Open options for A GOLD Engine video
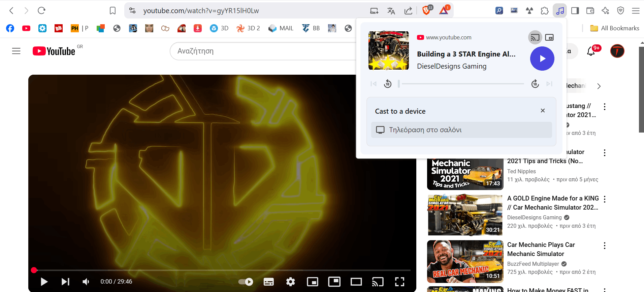The height and width of the screenshot is (292, 644). (605, 199)
